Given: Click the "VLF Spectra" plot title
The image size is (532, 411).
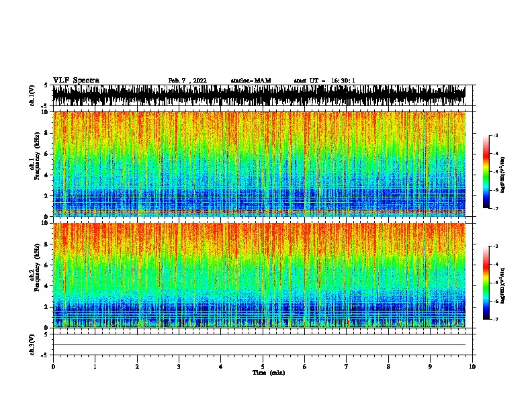Looking at the screenshot, I should tap(76, 81).
